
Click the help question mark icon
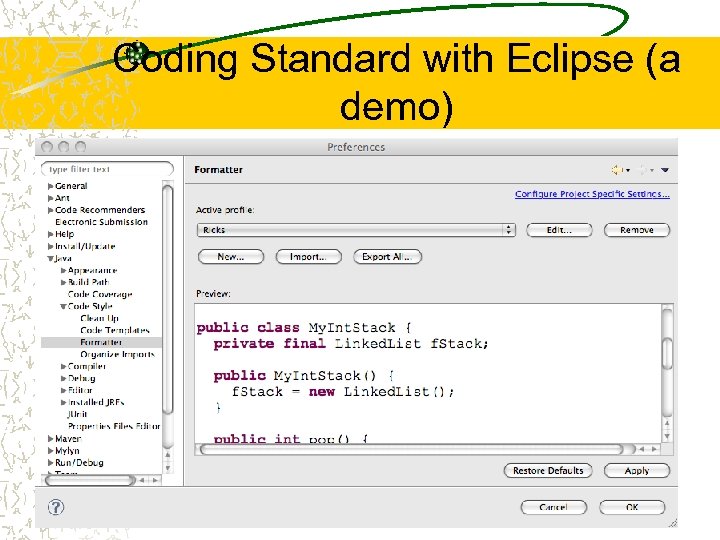[56, 507]
